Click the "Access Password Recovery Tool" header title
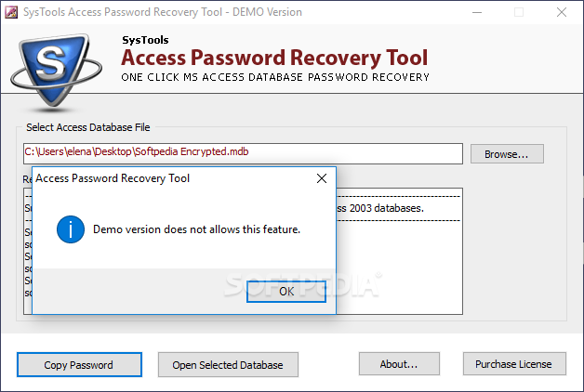Viewport: 584px width, 392px height. 274,58
